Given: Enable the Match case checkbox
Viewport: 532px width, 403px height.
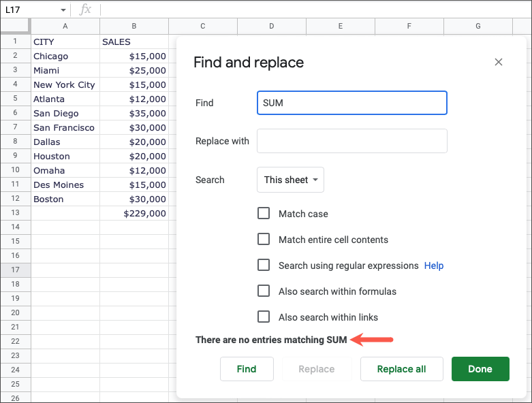Looking at the screenshot, I should (x=264, y=214).
